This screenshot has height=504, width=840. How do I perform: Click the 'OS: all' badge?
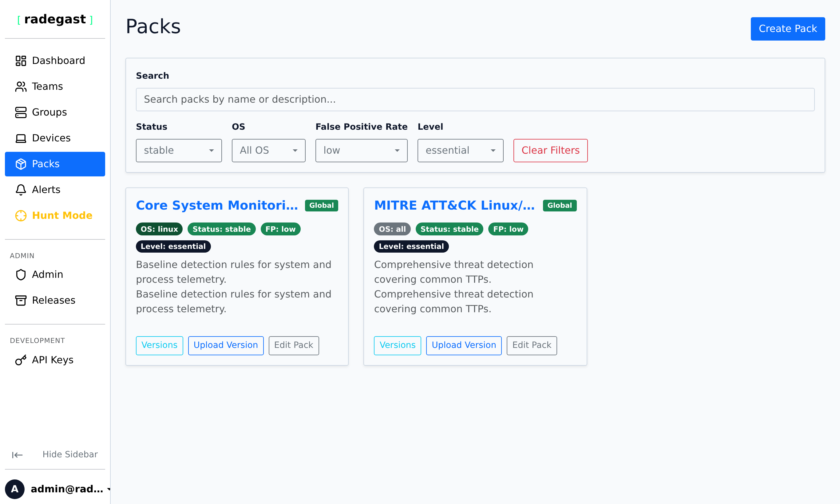click(x=392, y=229)
